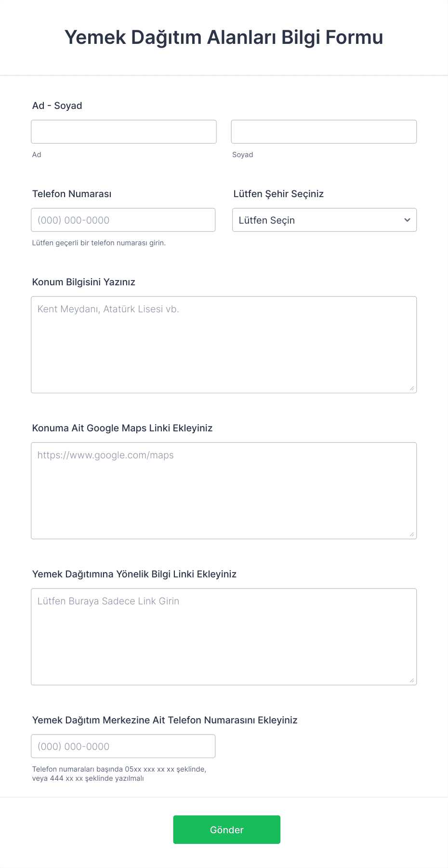Click the Yemek Dağıtımına Yönelik Bilgi Linki textarea
This screenshot has width=448, height=868.
pos(224,637)
